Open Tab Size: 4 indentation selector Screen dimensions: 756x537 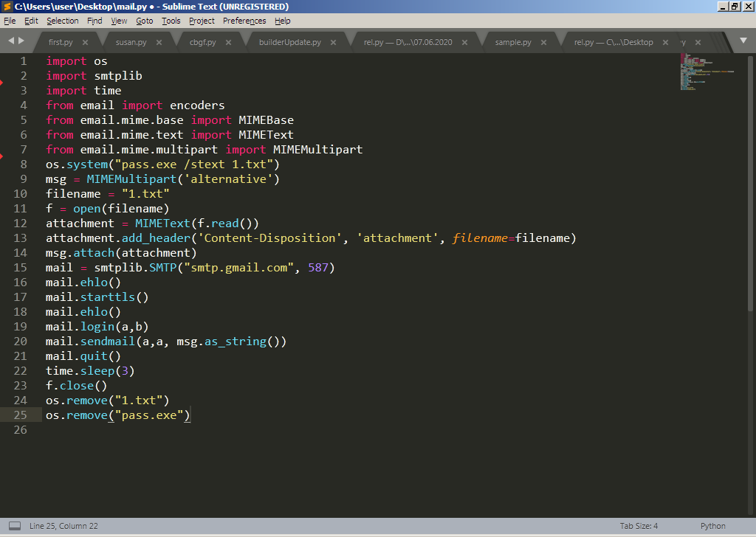pos(639,526)
